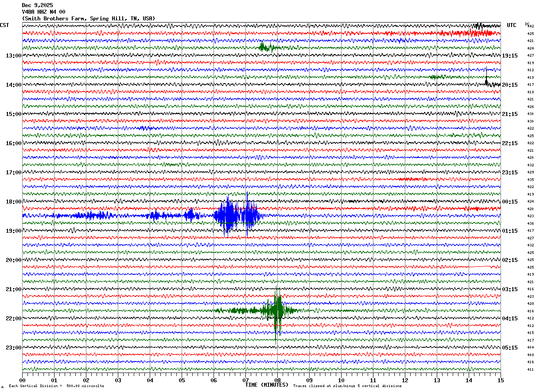Click the 19:15 UTC row label
The image size is (536, 392).
[x=510, y=56]
